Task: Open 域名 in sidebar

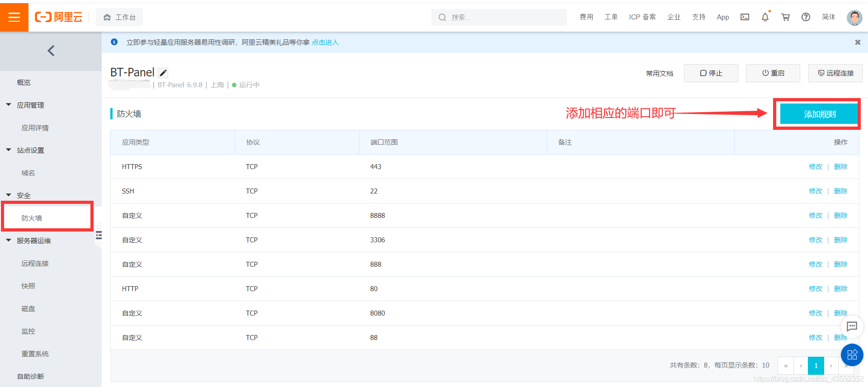Action: 28,173
